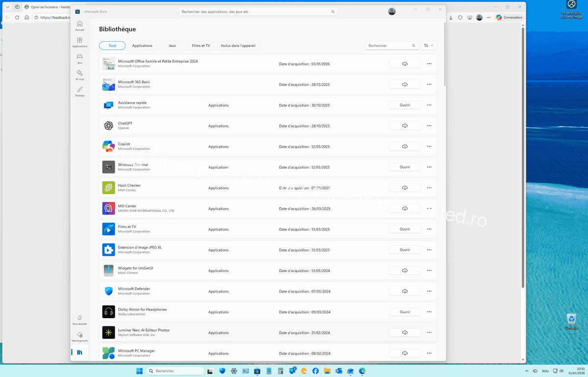Click the library Rechercher filter field
The image size is (588, 377).
coord(389,46)
